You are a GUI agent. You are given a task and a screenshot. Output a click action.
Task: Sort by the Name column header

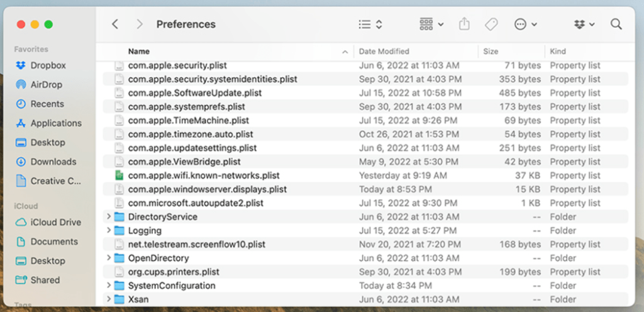(139, 52)
